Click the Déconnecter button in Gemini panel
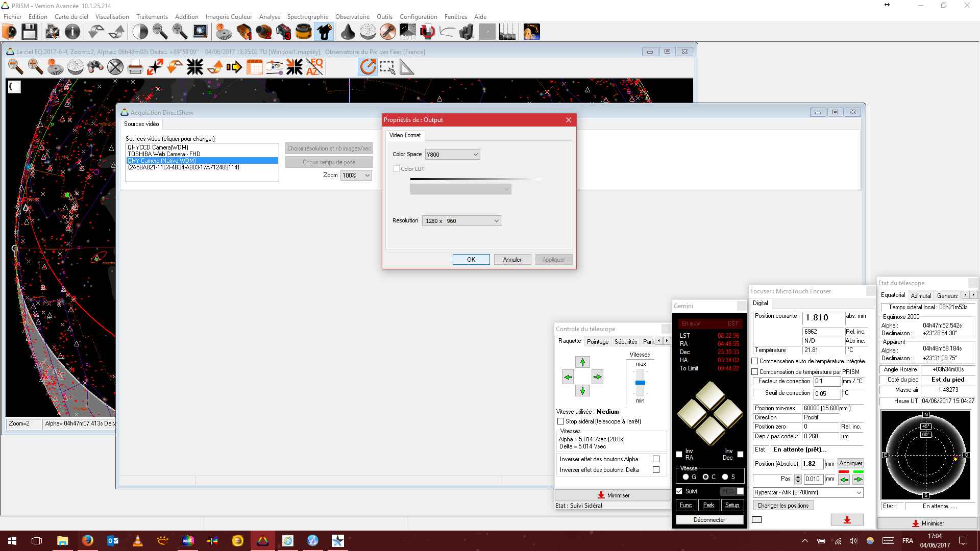The image size is (980, 551). [x=709, y=520]
